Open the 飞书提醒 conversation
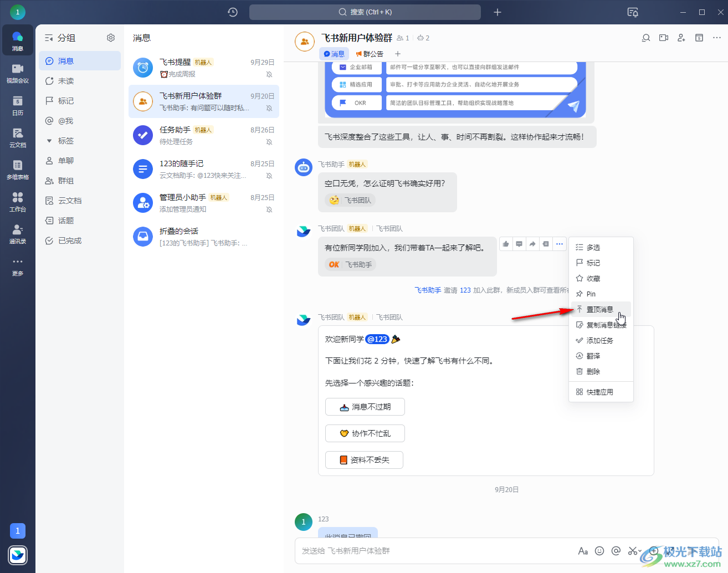 point(204,68)
